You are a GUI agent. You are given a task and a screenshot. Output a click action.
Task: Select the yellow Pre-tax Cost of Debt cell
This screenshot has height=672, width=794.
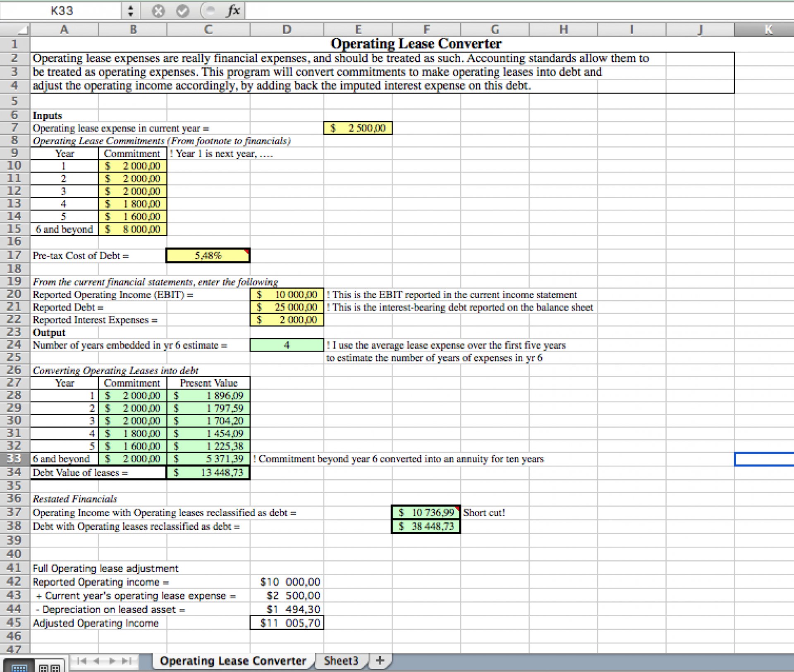point(208,256)
